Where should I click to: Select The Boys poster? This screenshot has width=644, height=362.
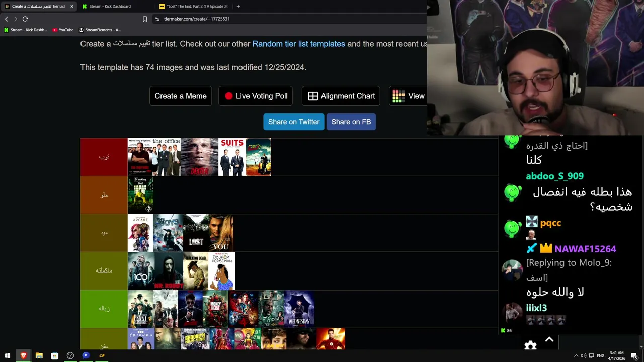168,233
